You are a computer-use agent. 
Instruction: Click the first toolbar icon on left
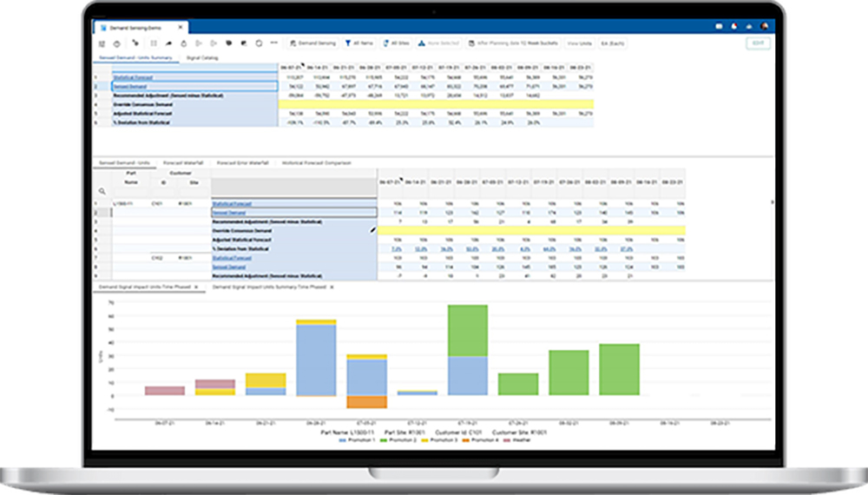point(102,42)
